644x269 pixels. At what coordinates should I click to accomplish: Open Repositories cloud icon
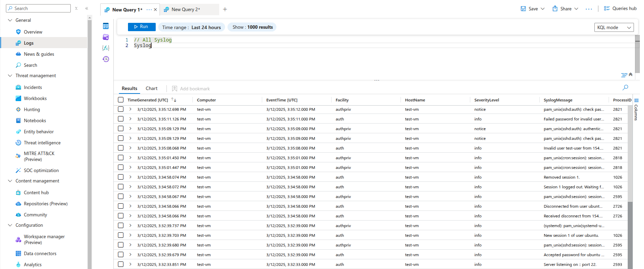pos(18,204)
